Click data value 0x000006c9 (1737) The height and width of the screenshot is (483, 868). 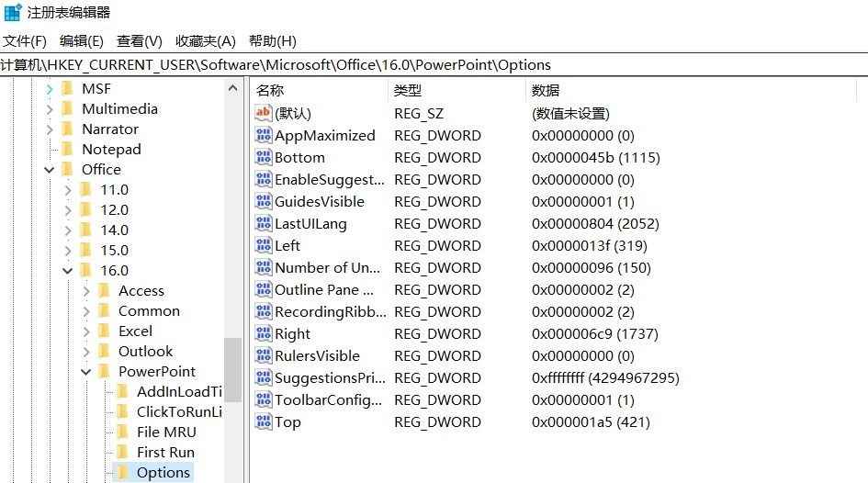coord(595,333)
